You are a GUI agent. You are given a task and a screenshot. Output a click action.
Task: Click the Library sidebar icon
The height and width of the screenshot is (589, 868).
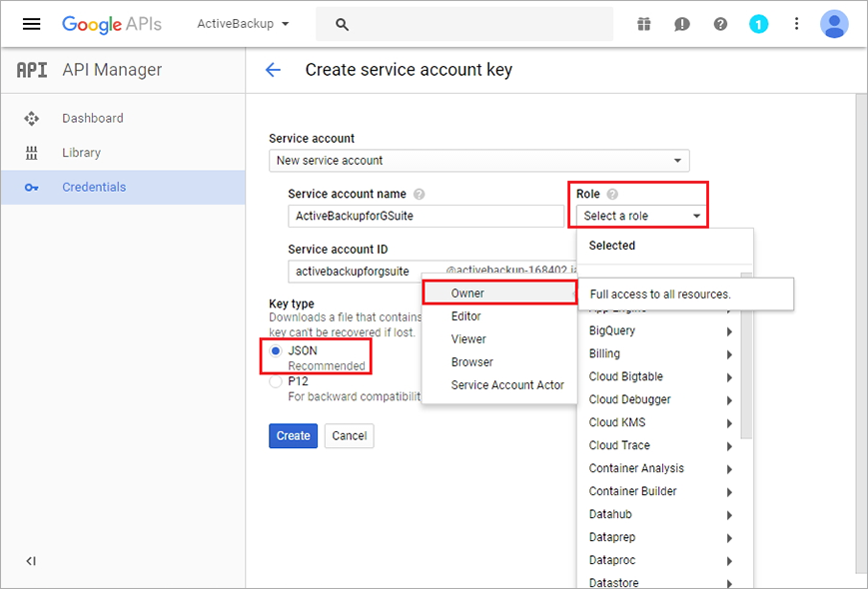click(x=32, y=153)
